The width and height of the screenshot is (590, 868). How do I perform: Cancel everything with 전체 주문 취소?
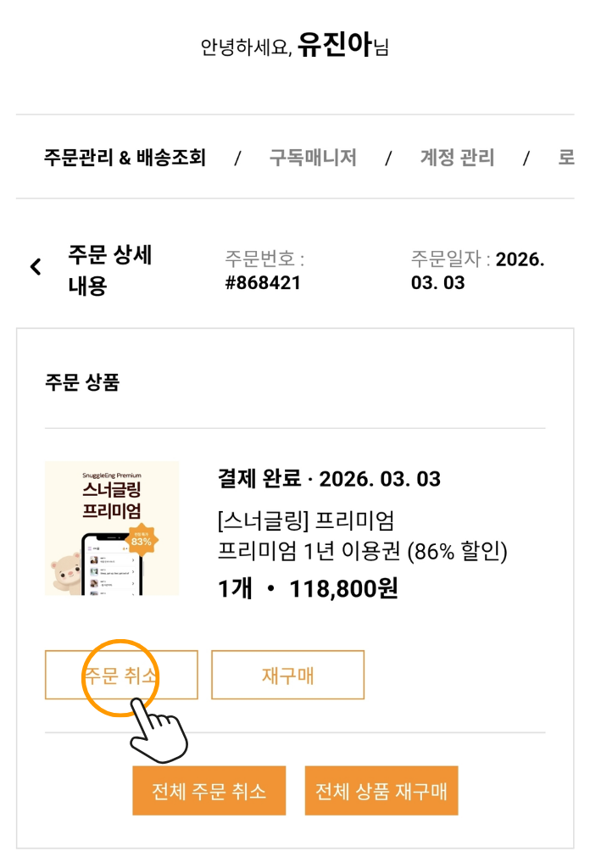[209, 791]
